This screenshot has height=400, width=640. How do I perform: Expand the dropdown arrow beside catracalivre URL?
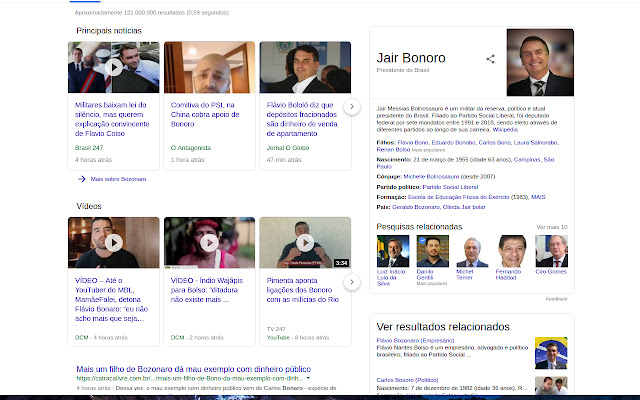308,378
